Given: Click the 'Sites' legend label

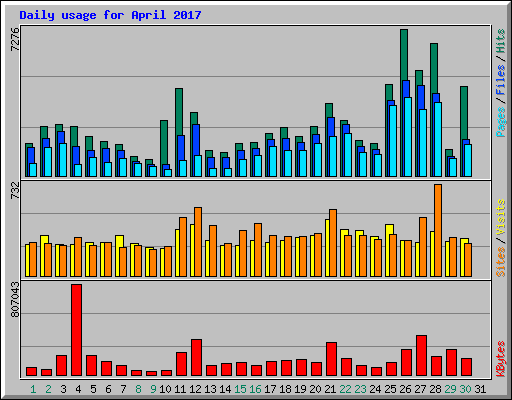Looking at the screenshot, I should point(501,262).
